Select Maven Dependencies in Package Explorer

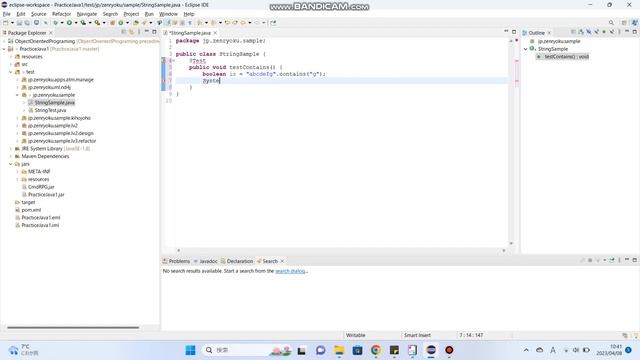coord(45,157)
